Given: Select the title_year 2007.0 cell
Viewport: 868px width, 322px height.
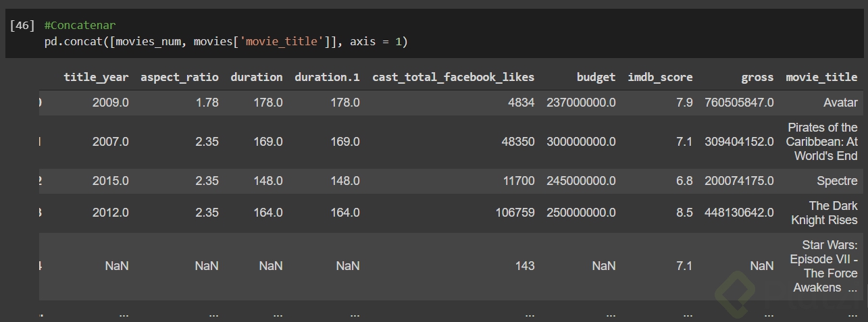Looking at the screenshot, I should [x=111, y=142].
